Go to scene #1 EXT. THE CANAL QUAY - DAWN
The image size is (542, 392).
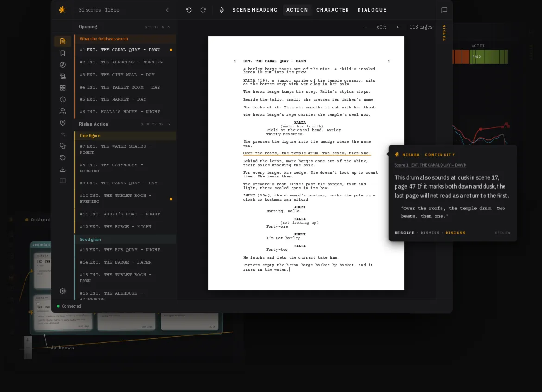125,50
